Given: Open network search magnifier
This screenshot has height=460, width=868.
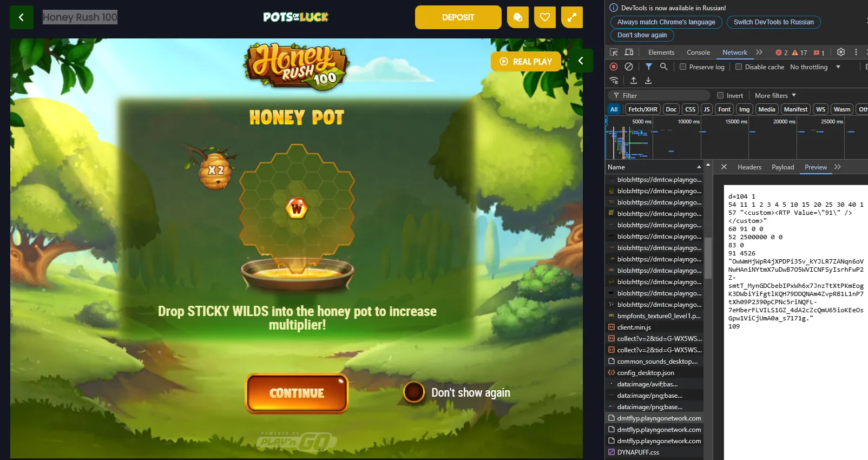Looking at the screenshot, I should tap(663, 67).
